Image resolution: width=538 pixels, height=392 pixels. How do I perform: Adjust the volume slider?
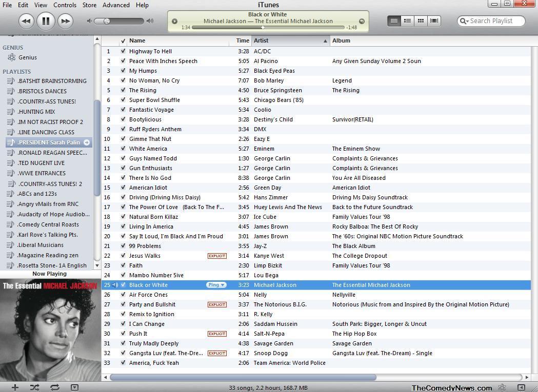(108, 21)
